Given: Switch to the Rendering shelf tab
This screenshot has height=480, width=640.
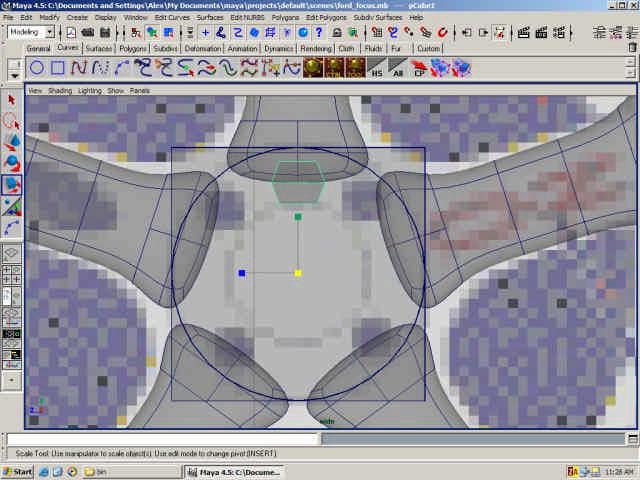Looking at the screenshot, I should (x=316, y=48).
